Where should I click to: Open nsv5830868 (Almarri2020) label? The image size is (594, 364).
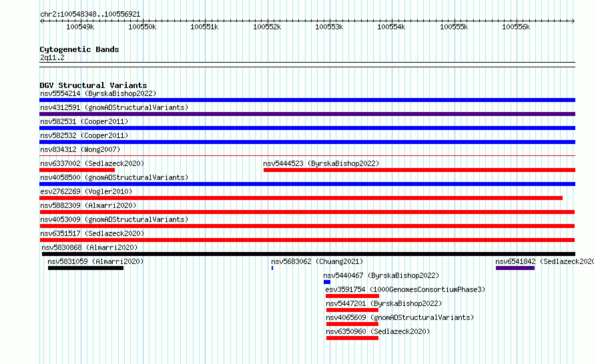[89, 247]
